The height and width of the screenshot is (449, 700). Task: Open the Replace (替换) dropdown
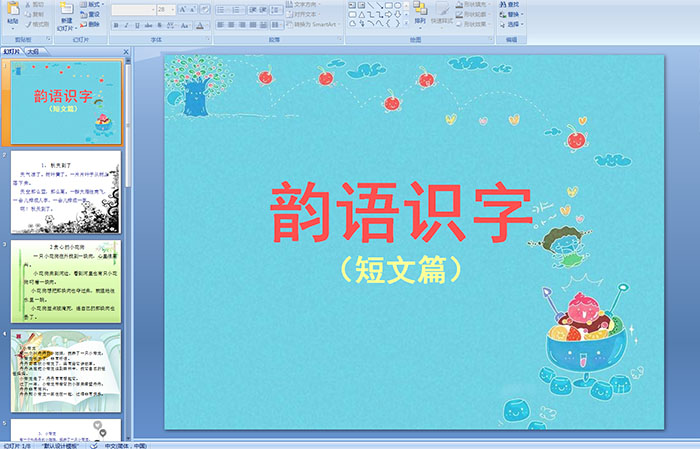pyautogui.click(x=512, y=14)
